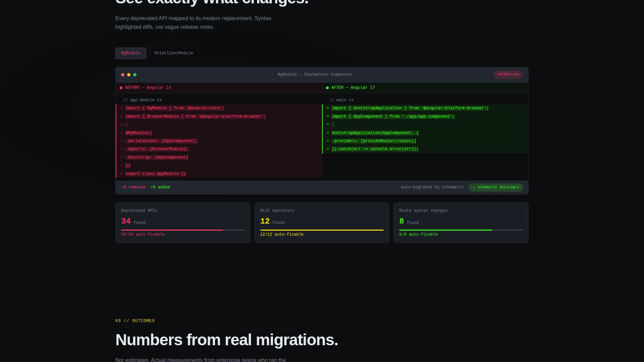Click the 'providers: [provideRouter(routes)]' line
This screenshot has height=362, width=644.
[425, 141]
